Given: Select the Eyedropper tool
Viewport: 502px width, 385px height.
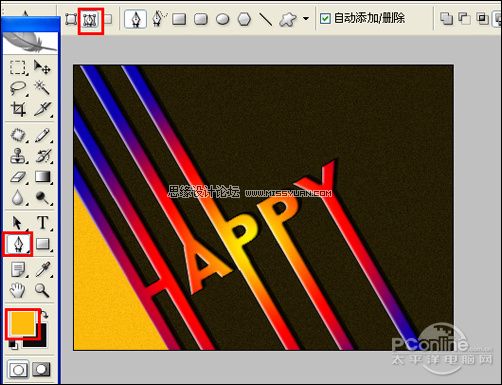Looking at the screenshot, I should point(42,269).
